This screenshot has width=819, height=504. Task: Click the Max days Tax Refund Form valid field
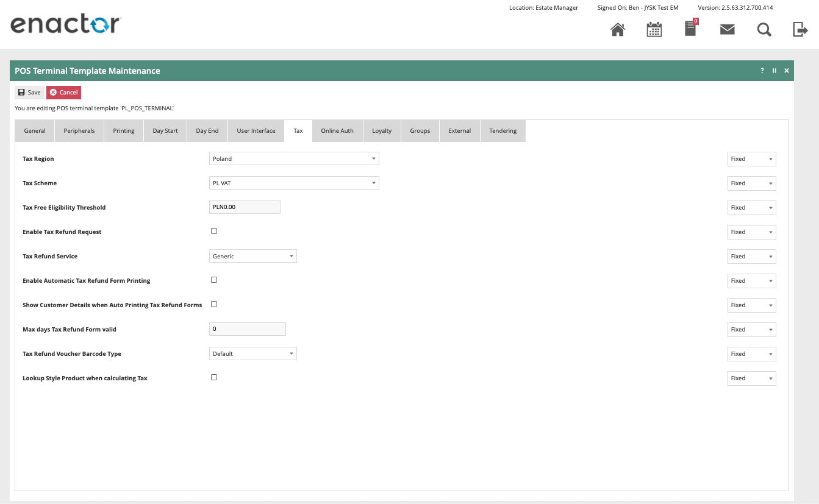point(247,329)
